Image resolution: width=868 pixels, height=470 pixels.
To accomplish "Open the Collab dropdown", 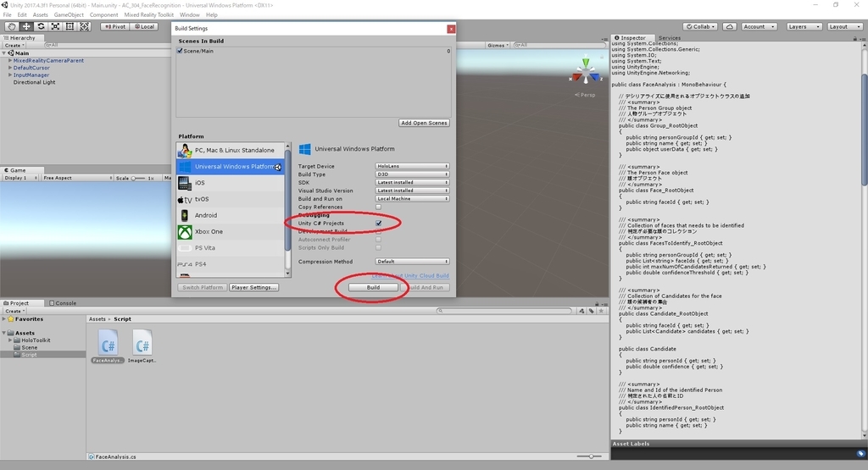I will coord(700,26).
